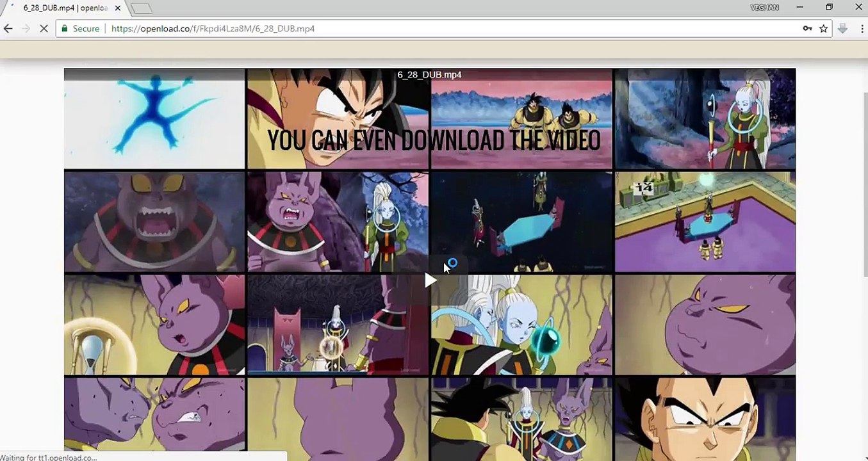Click the VEGHAN profile name button
Screen dimensions: 868x461
click(764, 7)
